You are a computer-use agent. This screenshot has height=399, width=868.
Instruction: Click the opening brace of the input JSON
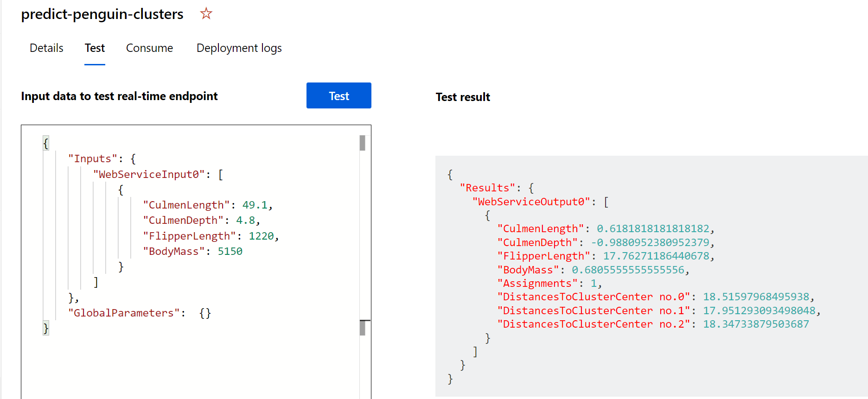pyautogui.click(x=45, y=143)
